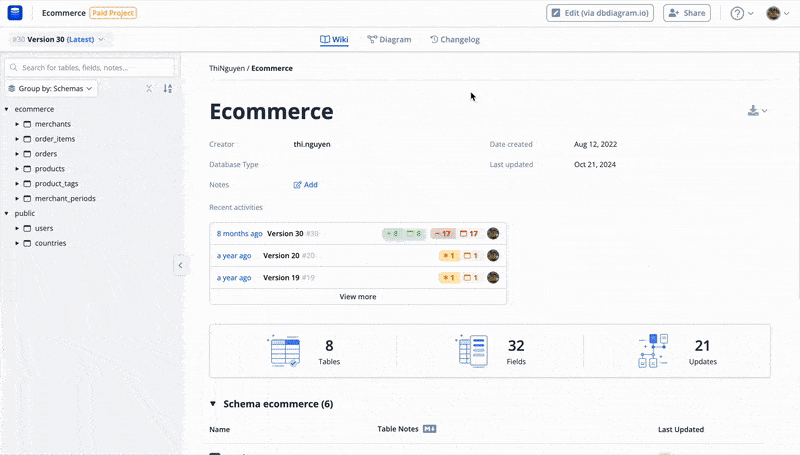800x455 pixels.
Task: Collapse the ecommerce schema tree node
Action: click(7, 109)
